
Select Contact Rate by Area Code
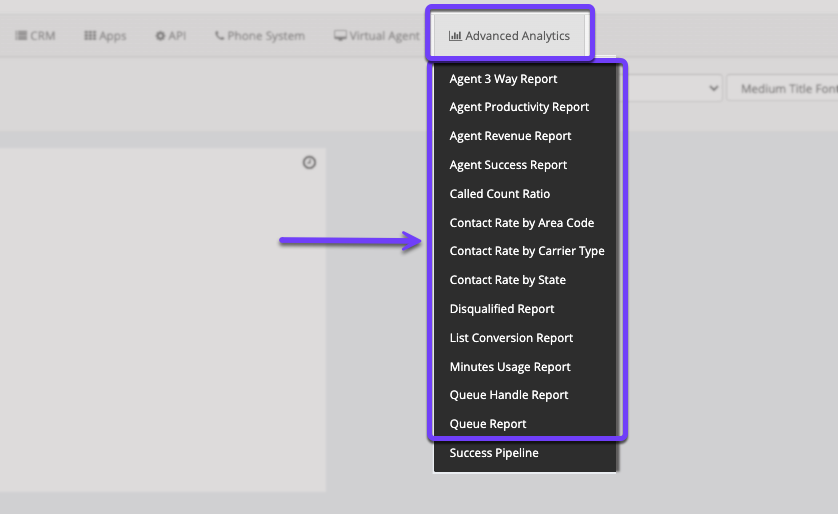[521, 223]
